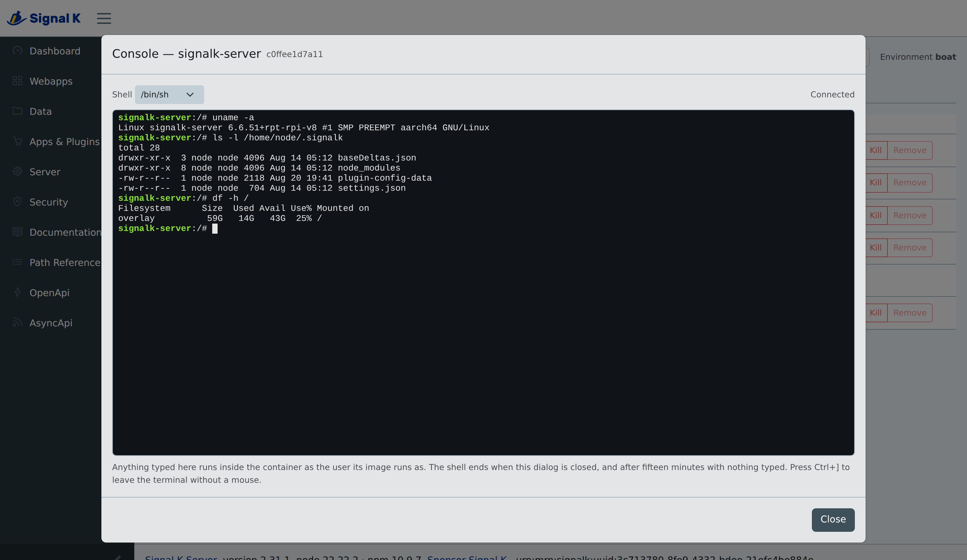
Task: Click the 'Console — signalk-server' dialog title
Action: [x=186, y=54]
